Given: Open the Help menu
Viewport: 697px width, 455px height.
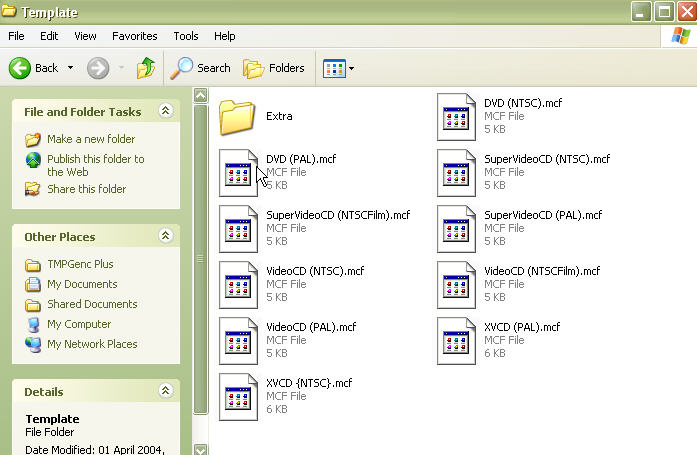Looking at the screenshot, I should (224, 36).
